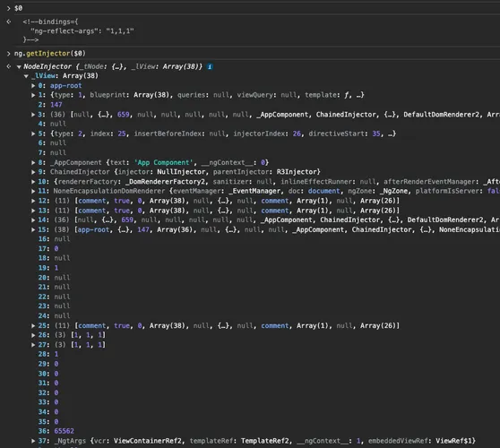Click null value at index 4
The image size is (500, 448).
[58, 124]
